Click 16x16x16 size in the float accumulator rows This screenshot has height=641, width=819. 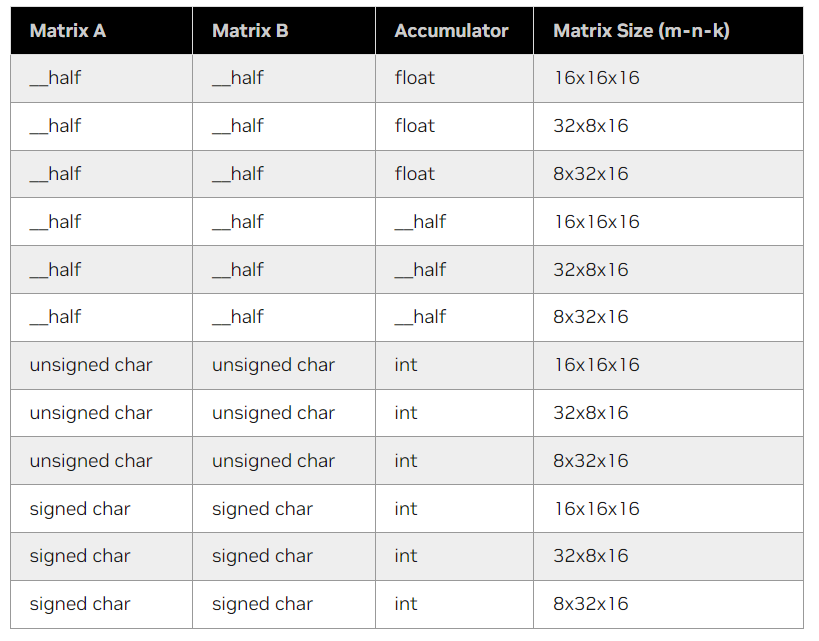pos(597,78)
